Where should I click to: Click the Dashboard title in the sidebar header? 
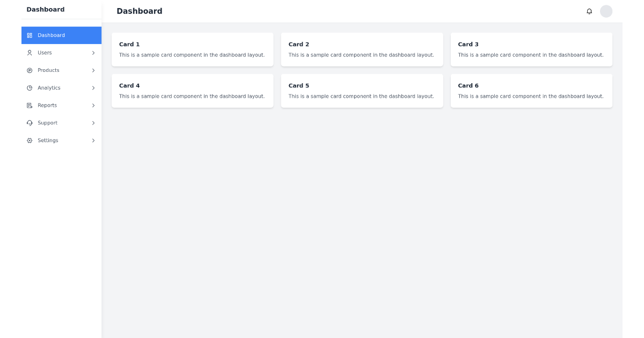tap(45, 9)
